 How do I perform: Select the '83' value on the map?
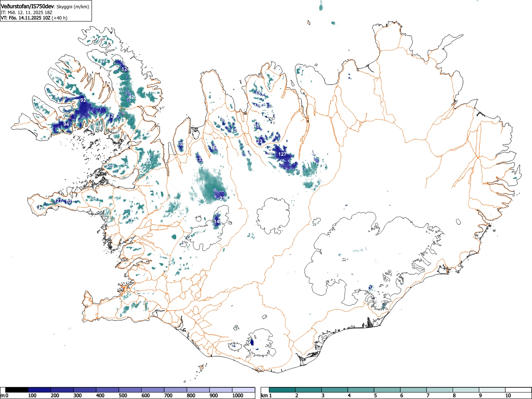148,163
